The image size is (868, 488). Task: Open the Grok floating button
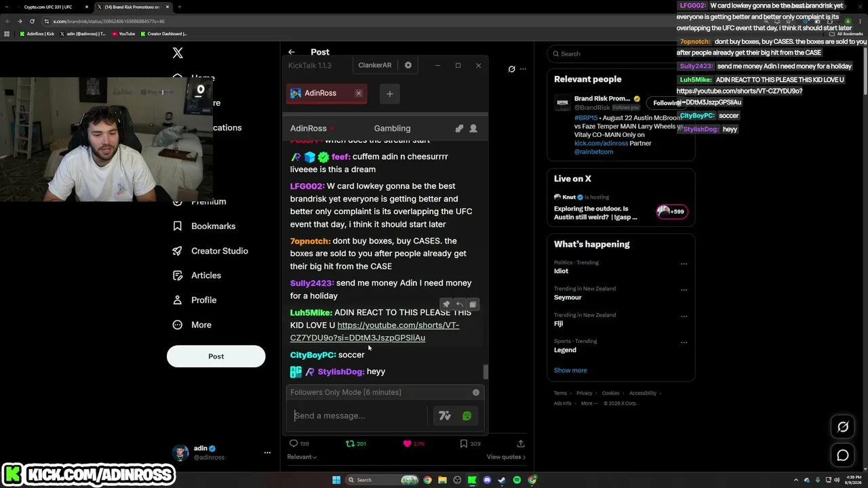pyautogui.click(x=843, y=427)
